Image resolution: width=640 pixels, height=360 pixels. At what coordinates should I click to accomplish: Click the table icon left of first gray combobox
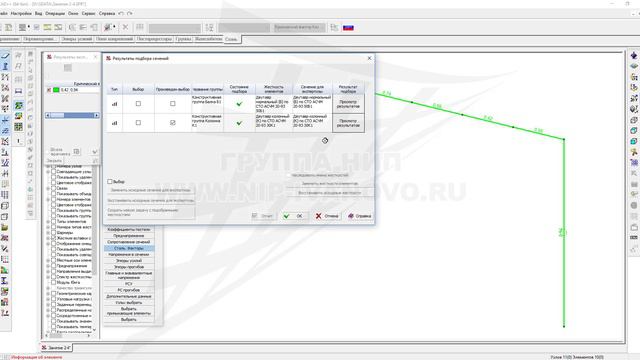pos(140,27)
